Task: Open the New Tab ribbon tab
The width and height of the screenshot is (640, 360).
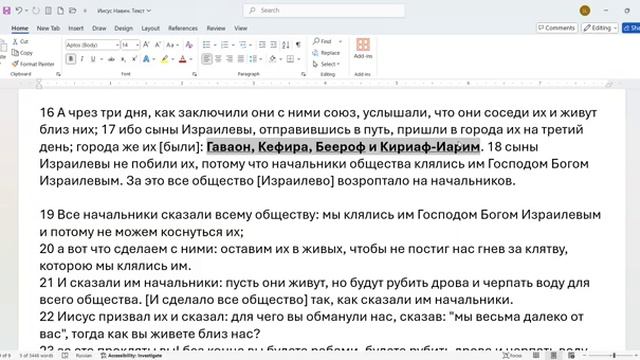Action: click(48, 28)
